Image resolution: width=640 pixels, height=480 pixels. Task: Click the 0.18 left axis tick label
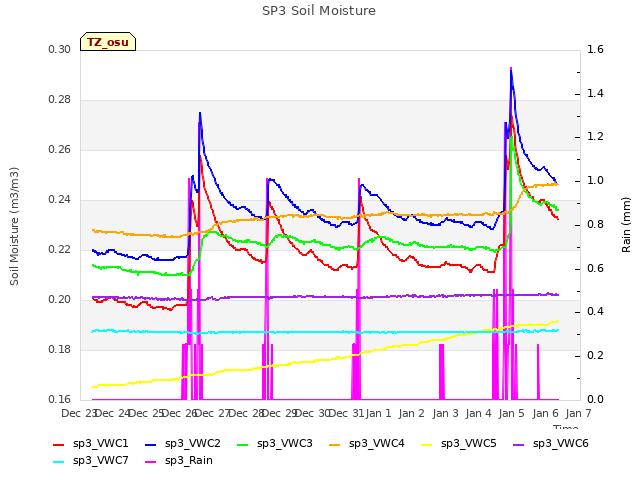(60, 349)
